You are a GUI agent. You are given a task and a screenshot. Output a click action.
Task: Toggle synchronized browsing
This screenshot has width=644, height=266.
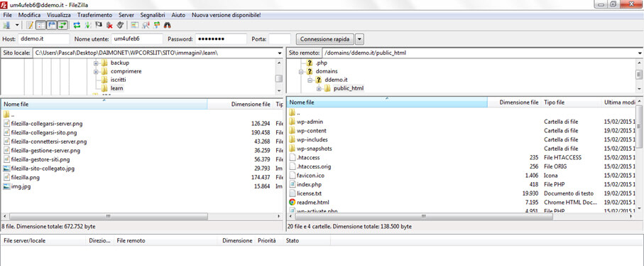coord(156,25)
